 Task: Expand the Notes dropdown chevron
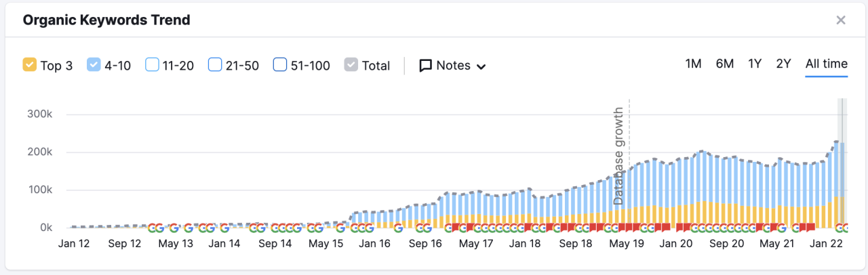coord(481,66)
